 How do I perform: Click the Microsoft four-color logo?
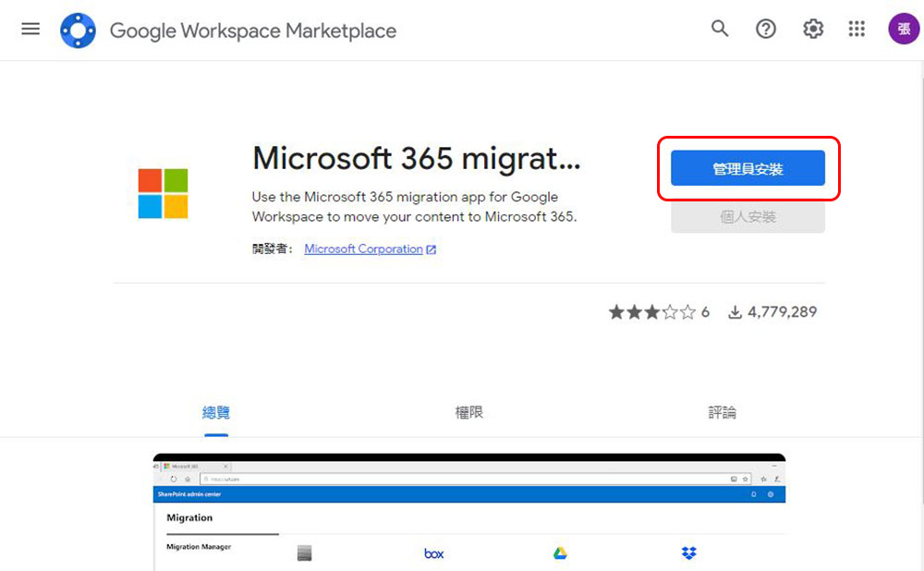point(164,193)
